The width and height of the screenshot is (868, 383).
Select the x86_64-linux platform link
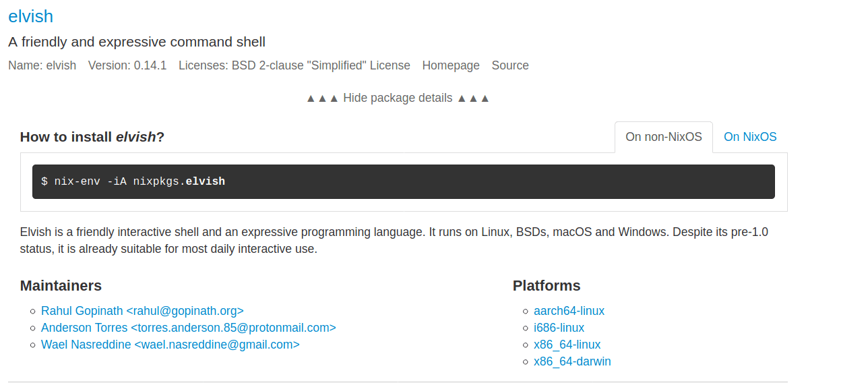[567, 345]
